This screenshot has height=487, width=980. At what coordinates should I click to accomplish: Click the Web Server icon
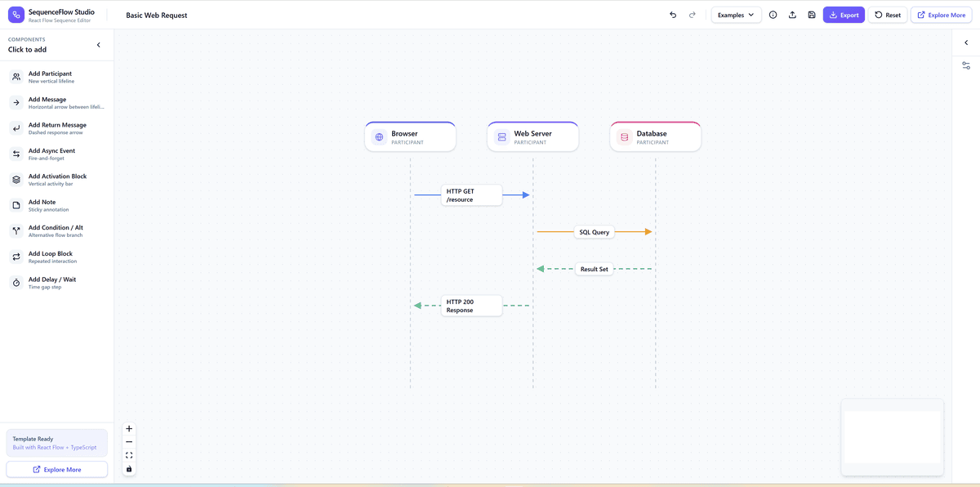(x=501, y=137)
